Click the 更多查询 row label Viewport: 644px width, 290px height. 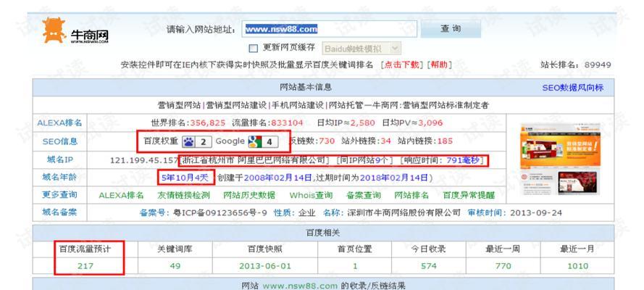[x=59, y=195]
